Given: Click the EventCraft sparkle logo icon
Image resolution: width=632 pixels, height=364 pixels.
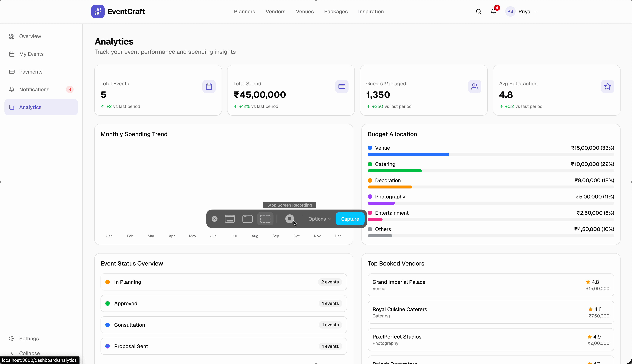Looking at the screenshot, I should tap(98, 11).
